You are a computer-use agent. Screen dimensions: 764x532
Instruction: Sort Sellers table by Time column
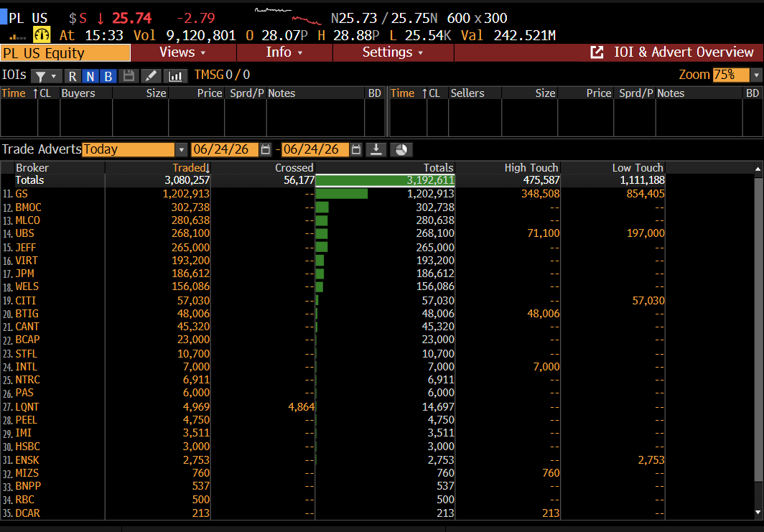coord(409,93)
